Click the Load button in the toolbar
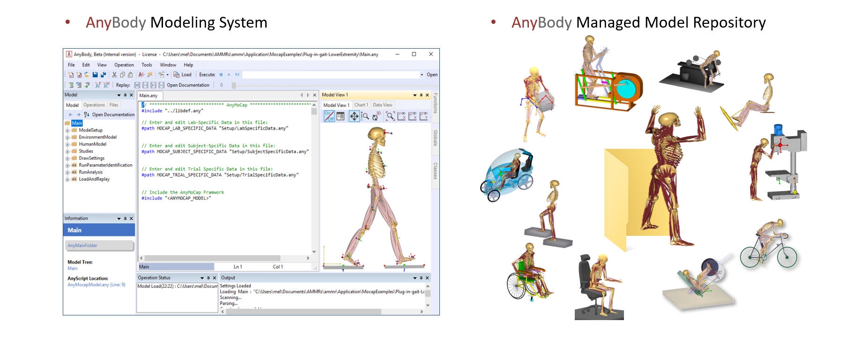The width and height of the screenshot is (868, 358). click(182, 75)
